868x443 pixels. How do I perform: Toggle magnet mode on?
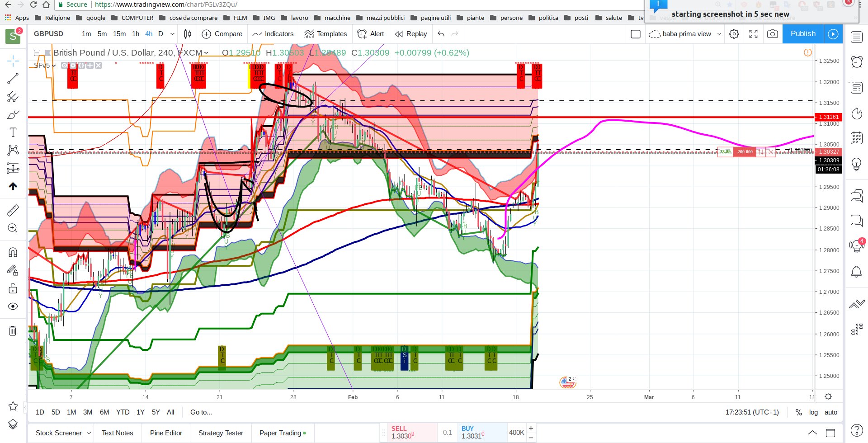click(13, 252)
